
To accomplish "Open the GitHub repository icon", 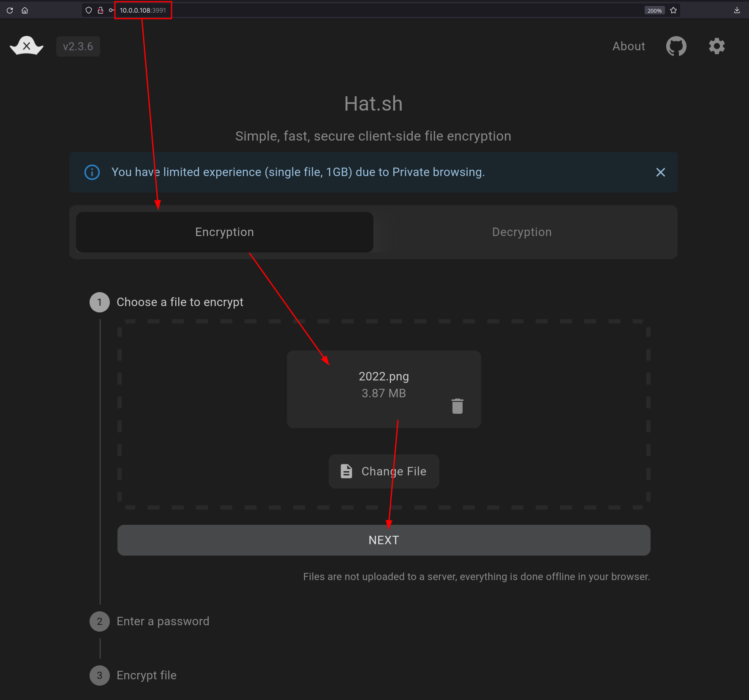I will pyautogui.click(x=676, y=46).
